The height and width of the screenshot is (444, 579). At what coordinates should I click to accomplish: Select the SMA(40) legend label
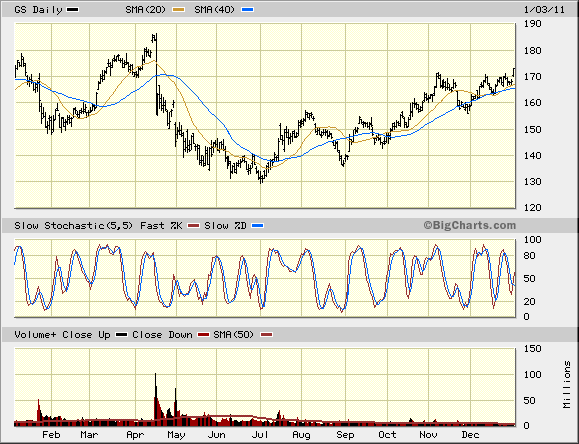pos(215,10)
